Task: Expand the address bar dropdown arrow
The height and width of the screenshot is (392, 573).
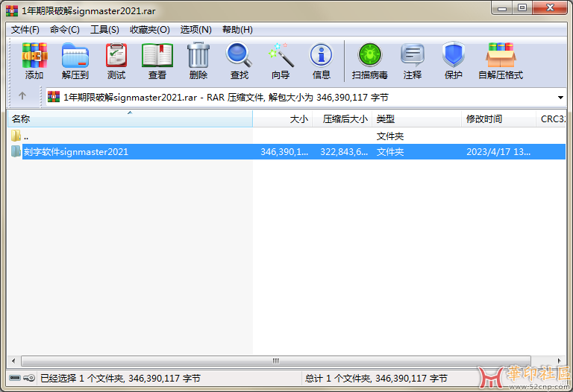Action: tap(560, 98)
